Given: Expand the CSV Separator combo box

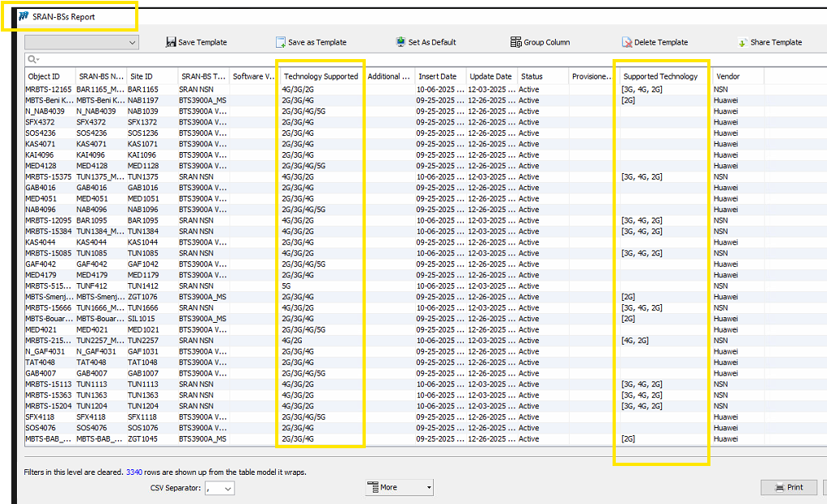Looking at the screenshot, I should [x=227, y=489].
